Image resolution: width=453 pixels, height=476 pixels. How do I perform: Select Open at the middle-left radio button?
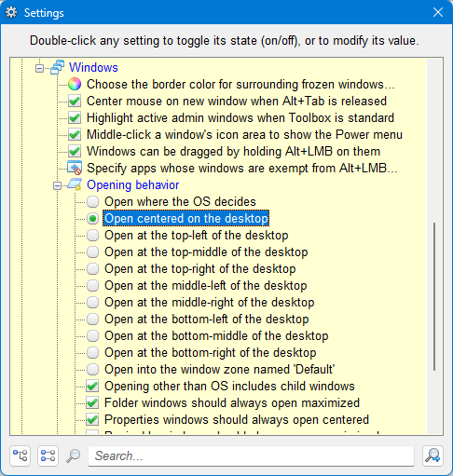click(92, 286)
